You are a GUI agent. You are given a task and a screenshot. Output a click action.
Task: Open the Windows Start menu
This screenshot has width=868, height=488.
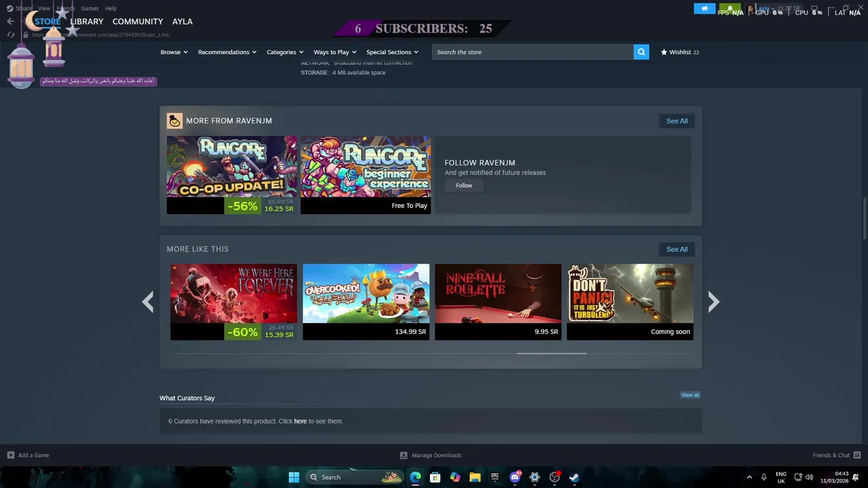point(294,477)
